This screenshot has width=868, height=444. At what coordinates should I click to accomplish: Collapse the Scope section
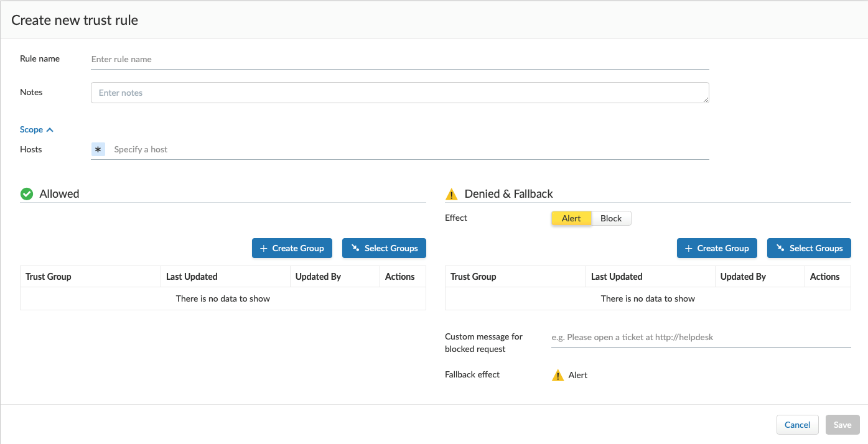tap(37, 129)
